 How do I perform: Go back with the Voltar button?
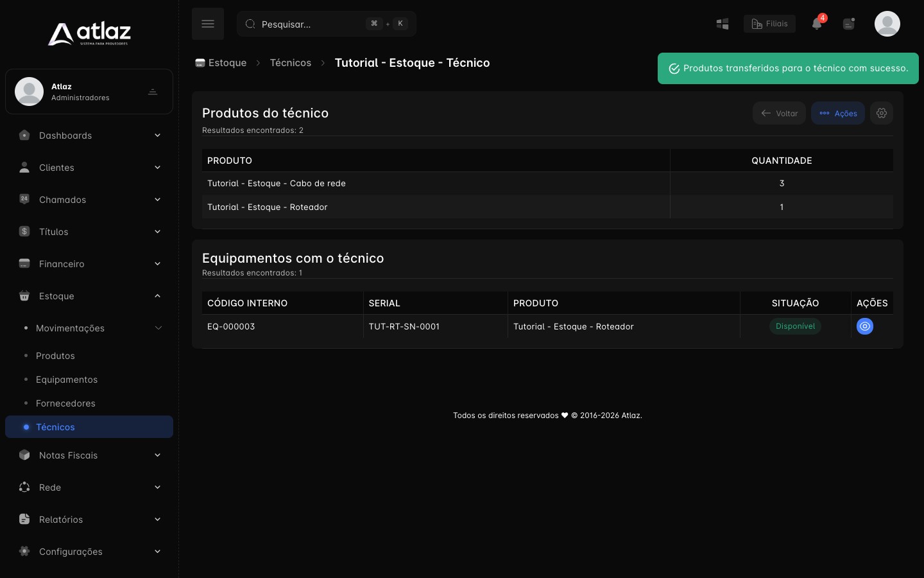click(779, 113)
